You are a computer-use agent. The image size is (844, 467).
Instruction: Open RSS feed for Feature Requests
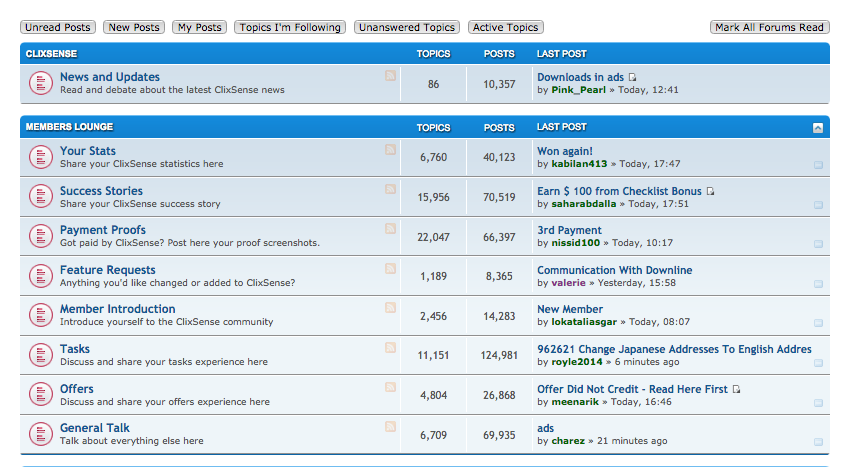point(390,268)
